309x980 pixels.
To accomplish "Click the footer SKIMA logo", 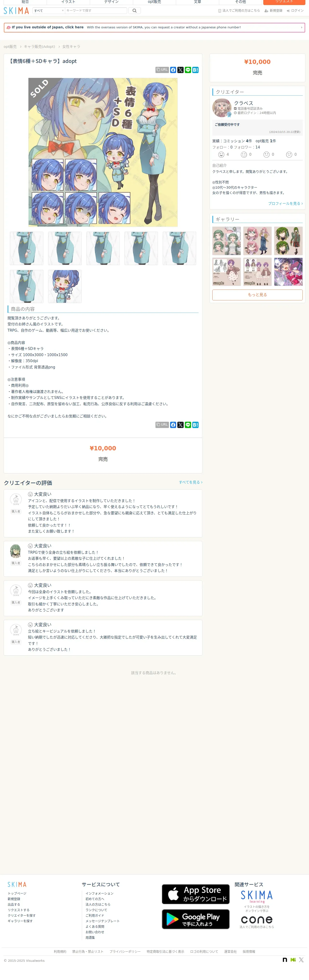I will 17,885.
